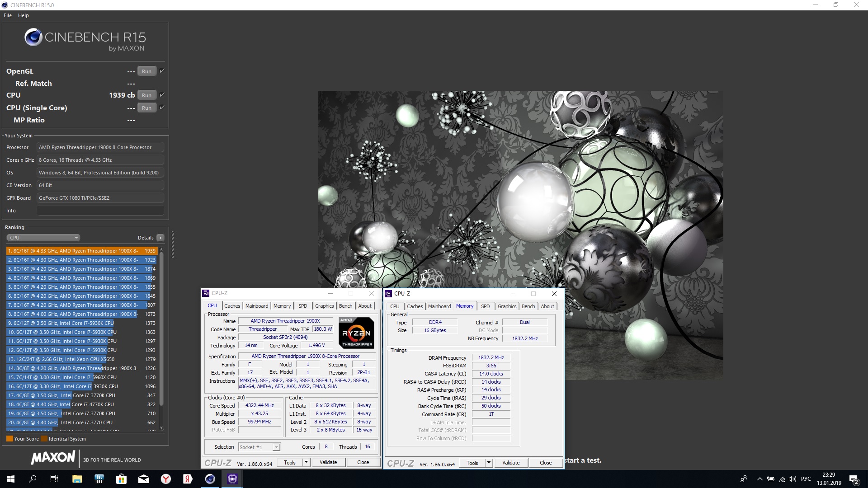Open Bench tab in left CPU-Z
Screen dimensions: 868x488
[346, 306]
